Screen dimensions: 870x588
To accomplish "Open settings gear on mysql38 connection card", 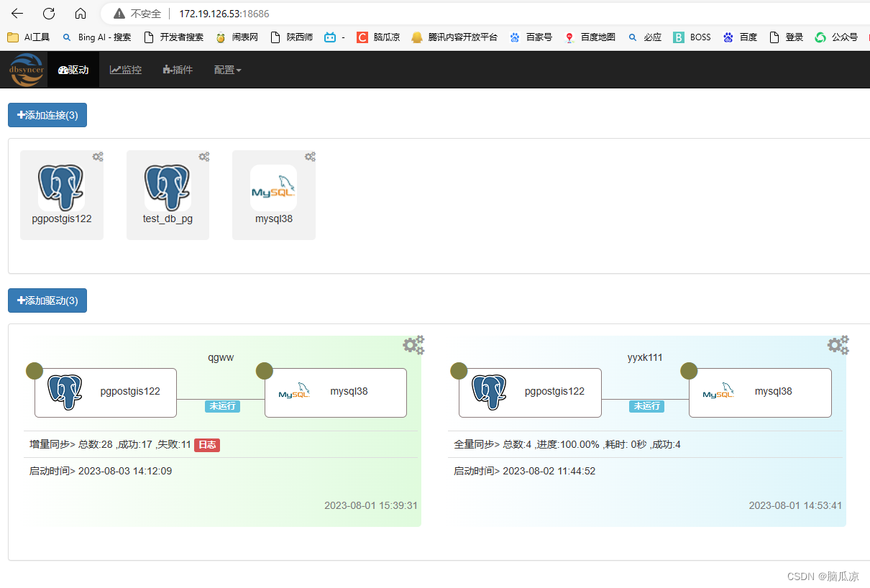I will [309, 157].
